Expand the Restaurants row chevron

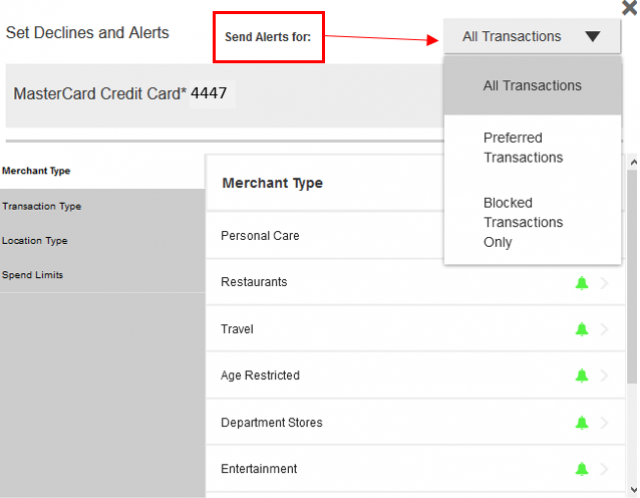pos(604,282)
